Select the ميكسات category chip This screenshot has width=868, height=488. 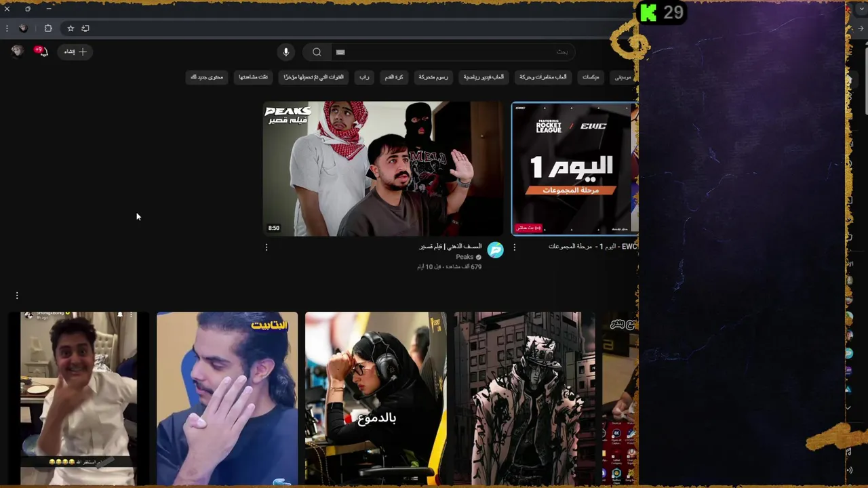click(591, 77)
